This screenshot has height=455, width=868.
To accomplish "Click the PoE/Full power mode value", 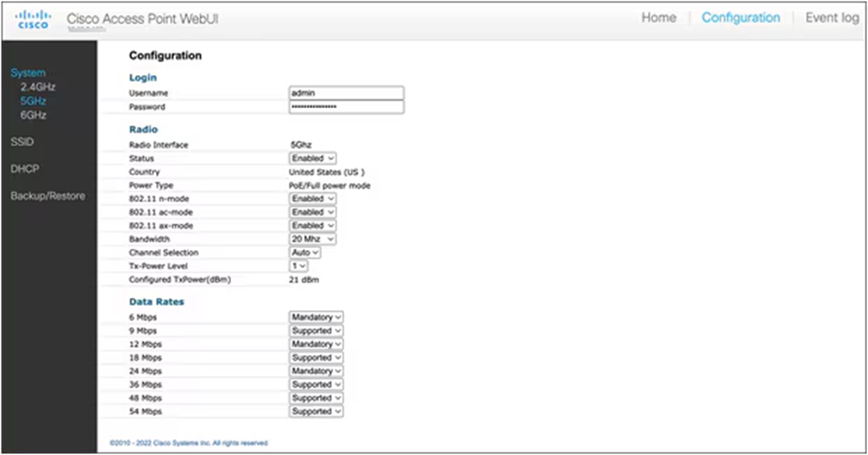I will tap(330, 185).
